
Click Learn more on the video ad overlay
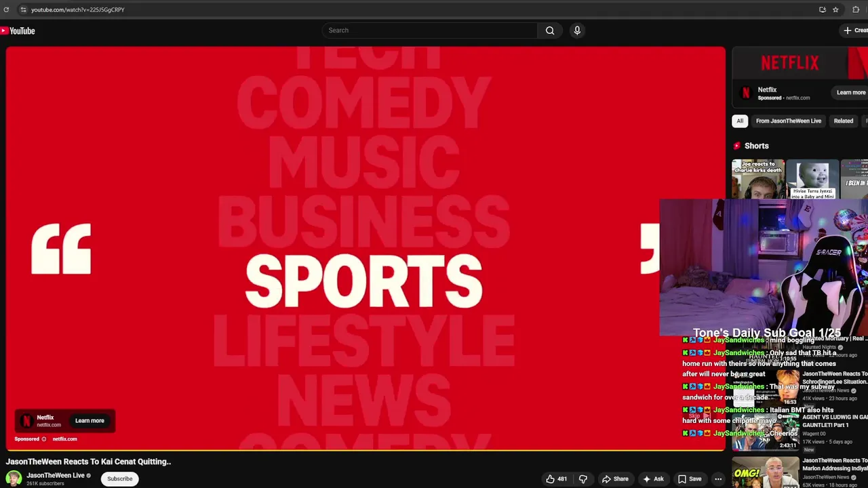(x=90, y=421)
